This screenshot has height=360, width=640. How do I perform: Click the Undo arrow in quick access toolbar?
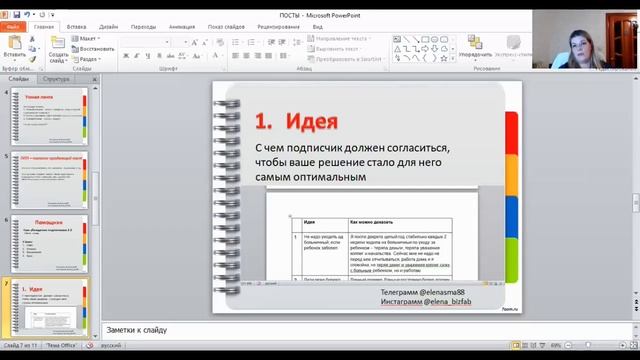[x=27, y=15]
